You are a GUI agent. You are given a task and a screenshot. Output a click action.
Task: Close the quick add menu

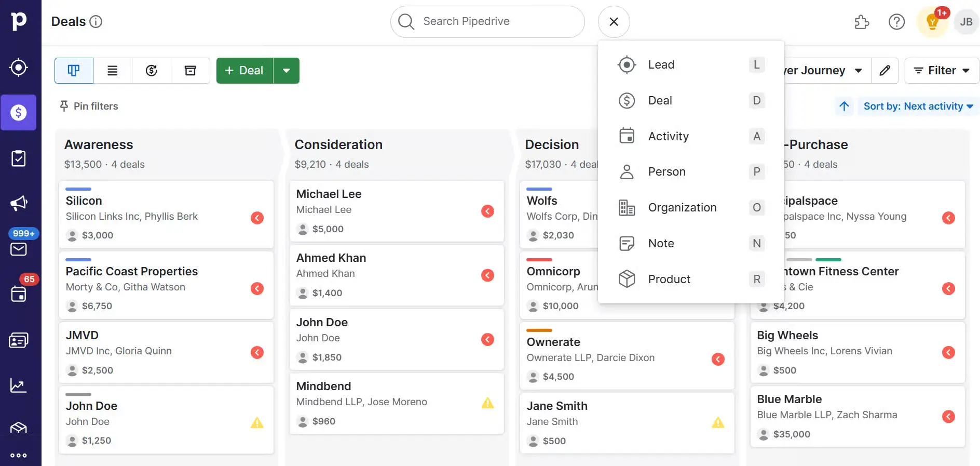(x=614, y=22)
